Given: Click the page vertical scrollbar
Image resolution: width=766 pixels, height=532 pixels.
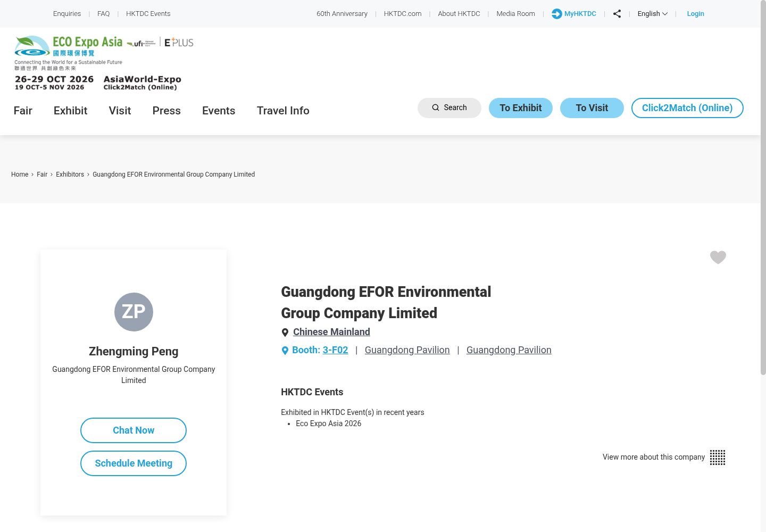Looking at the screenshot, I should pyautogui.click(x=763, y=189).
